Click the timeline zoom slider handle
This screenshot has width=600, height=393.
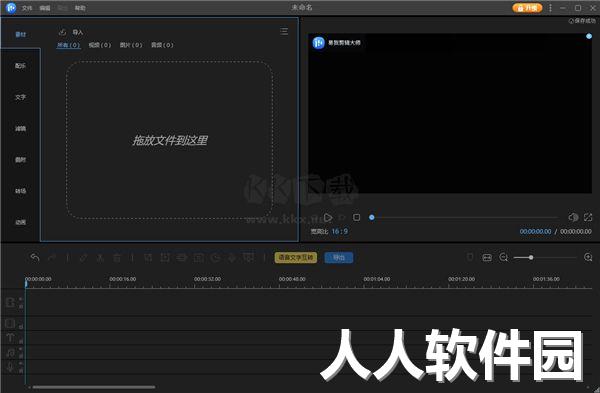point(531,258)
